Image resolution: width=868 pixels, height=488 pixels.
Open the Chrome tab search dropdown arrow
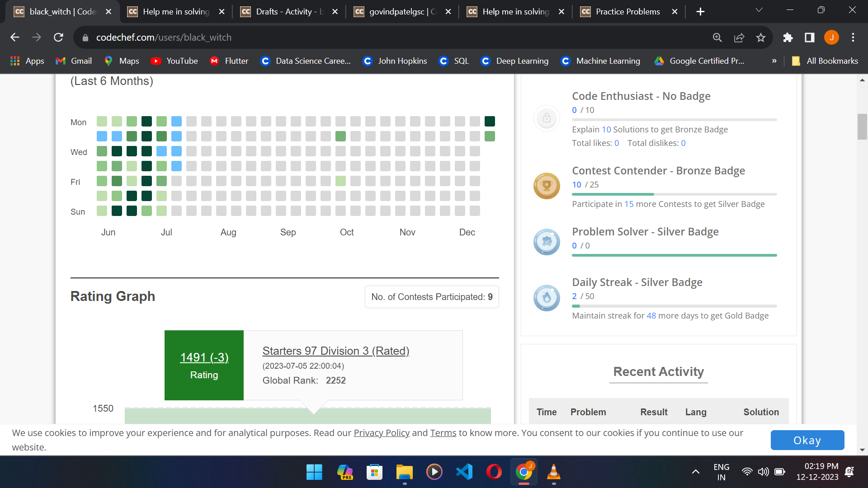tap(759, 10)
